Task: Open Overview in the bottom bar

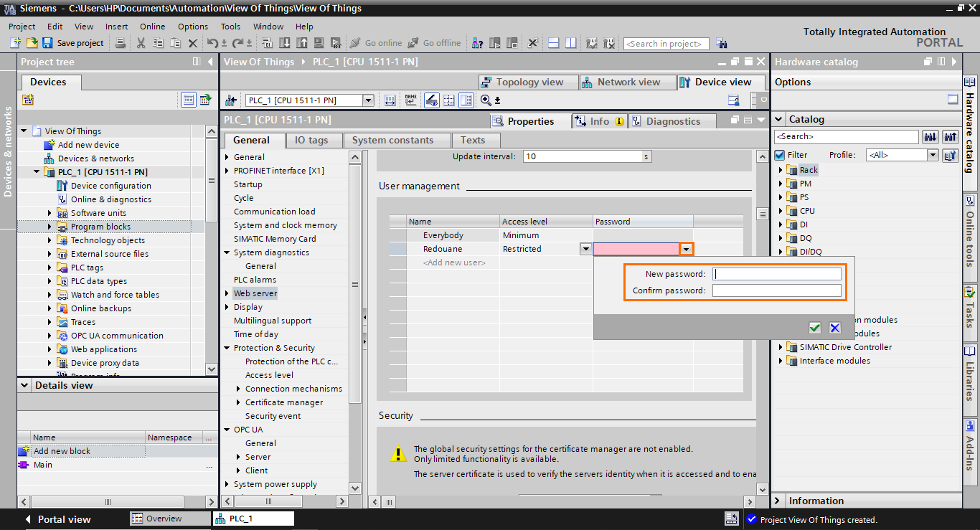Action: 169,519
